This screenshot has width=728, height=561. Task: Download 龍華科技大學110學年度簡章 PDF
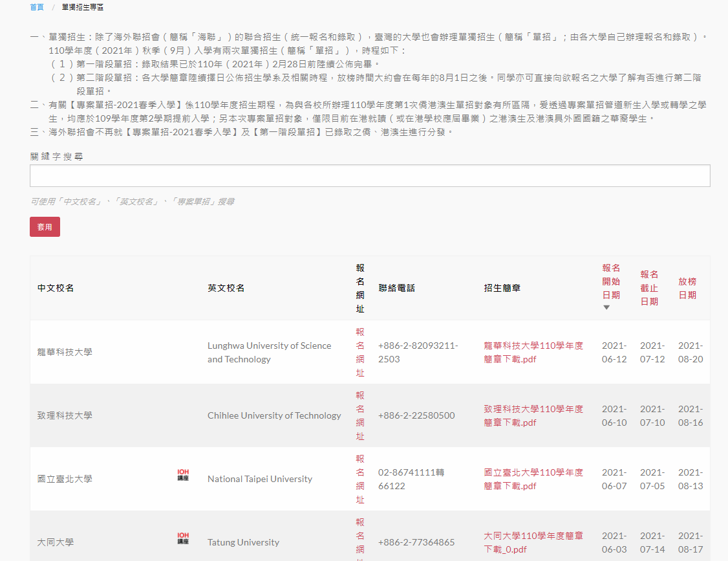pos(533,352)
